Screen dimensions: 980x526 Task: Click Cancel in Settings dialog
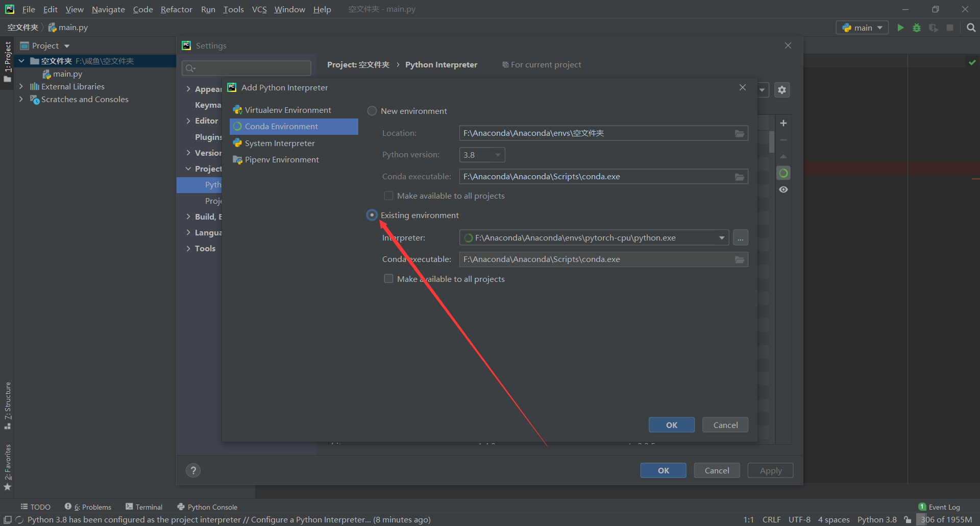click(x=717, y=470)
